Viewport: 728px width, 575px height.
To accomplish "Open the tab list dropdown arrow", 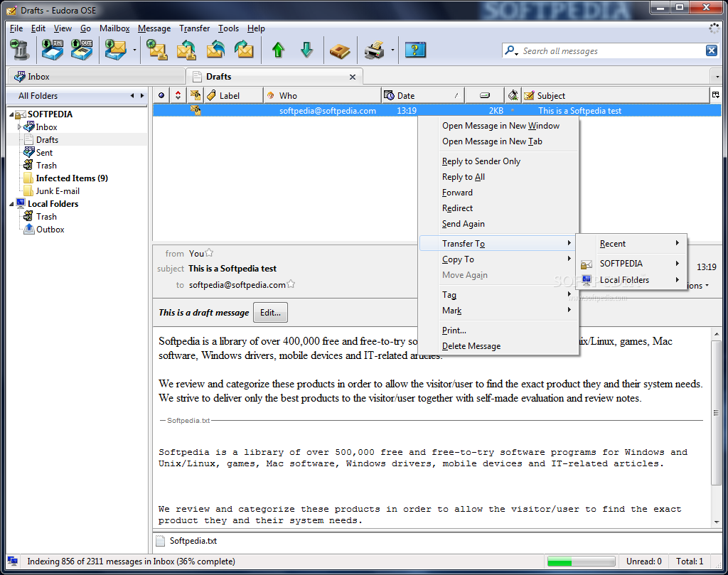I will click(x=717, y=77).
